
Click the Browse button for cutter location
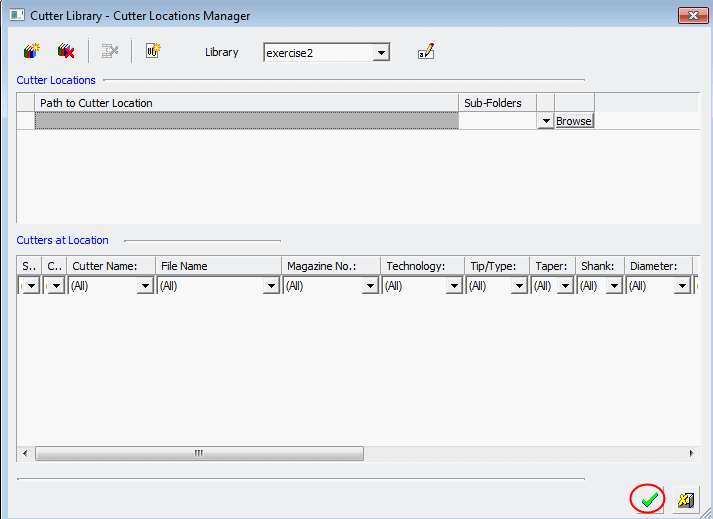pyautogui.click(x=574, y=121)
